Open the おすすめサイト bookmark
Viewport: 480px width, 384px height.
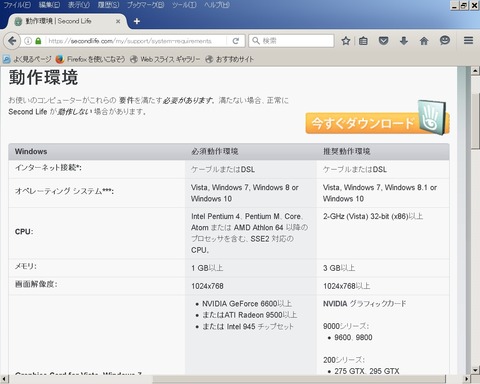pyautogui.click(x=230, y=59)
